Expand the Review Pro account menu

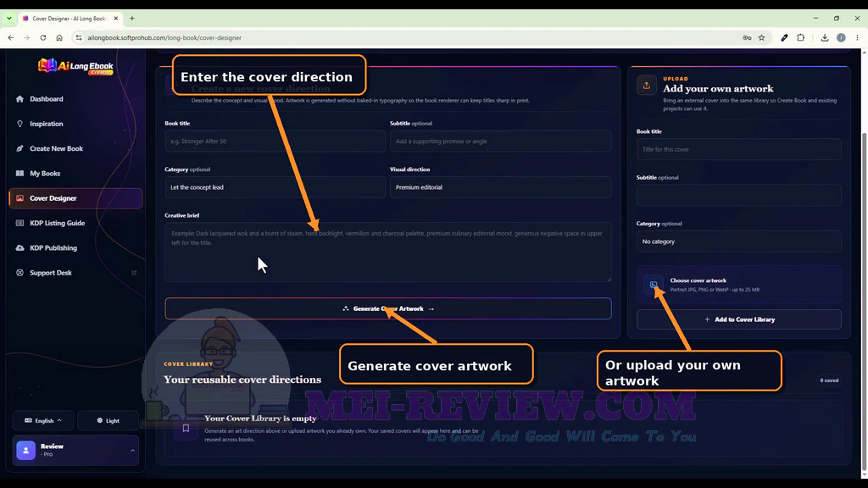point(75,451)
